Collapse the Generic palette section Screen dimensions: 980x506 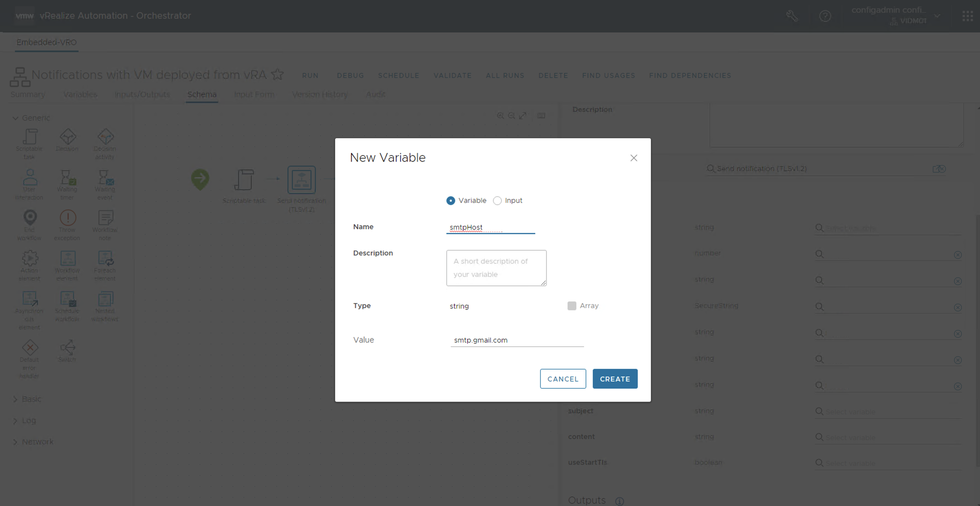(x=15, y=118)
